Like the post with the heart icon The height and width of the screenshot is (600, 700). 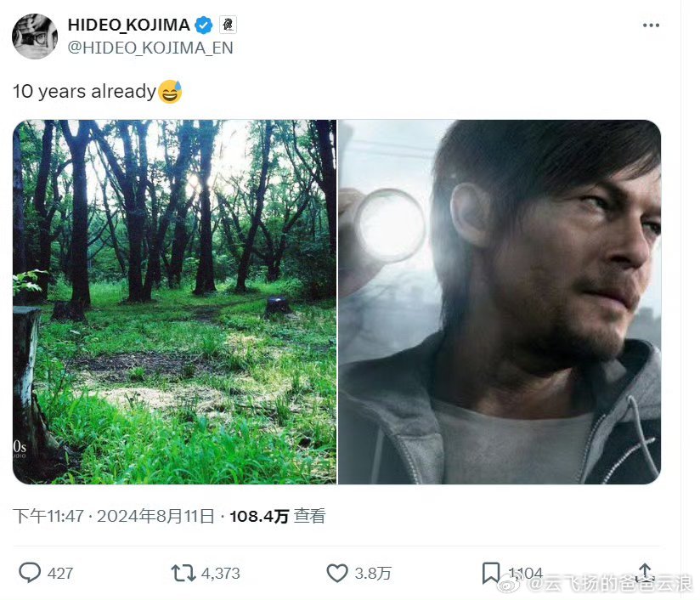click(x=337, y=573)
